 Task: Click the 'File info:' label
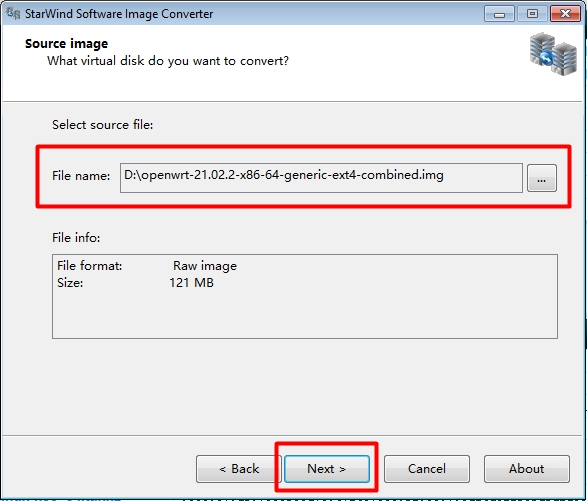point(76,237)
